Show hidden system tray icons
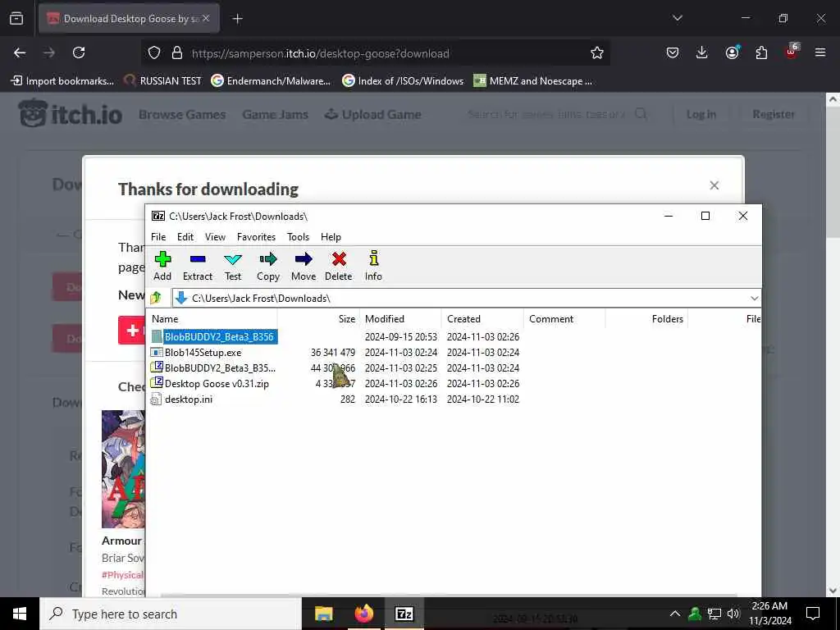Screen dimensions: 840x630 point(675,614)
